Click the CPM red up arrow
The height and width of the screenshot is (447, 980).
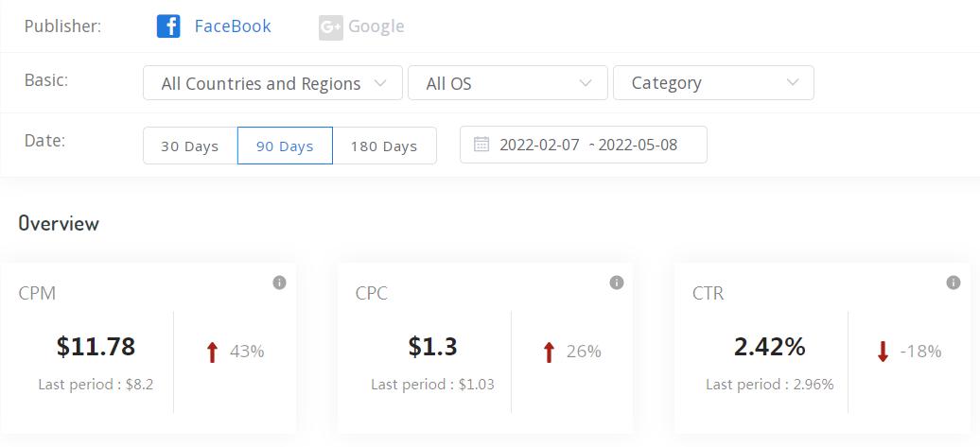(212, 352)
